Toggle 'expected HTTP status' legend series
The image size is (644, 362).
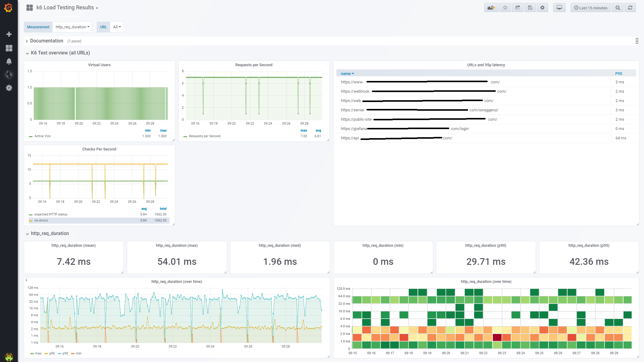click(51, 215)
